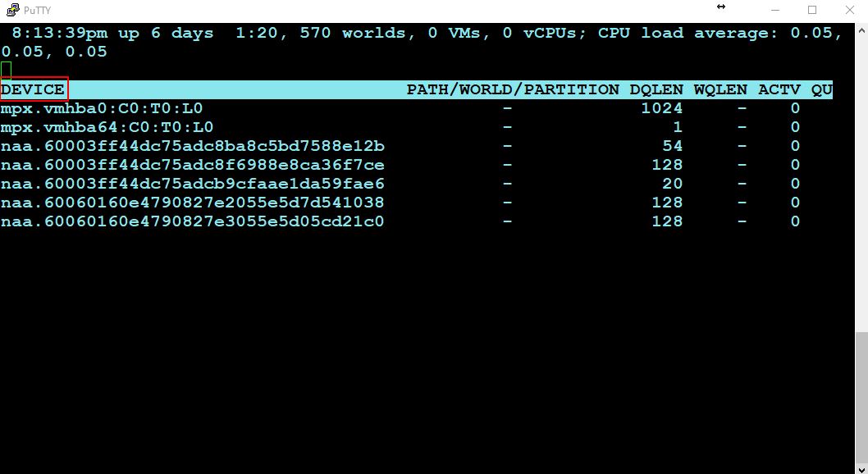Click the green terminal cursor box
This screenshot has height=474, width=868.
pos(7,70)
